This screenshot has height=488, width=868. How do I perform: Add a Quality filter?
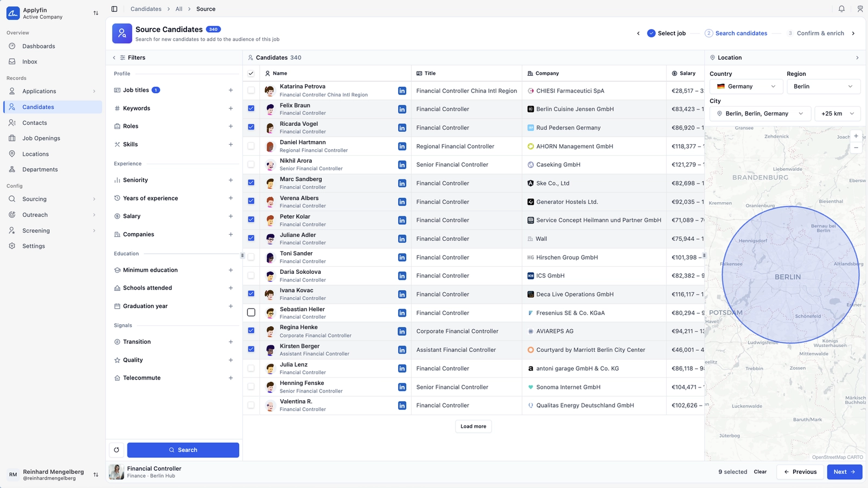click(231, 360)
